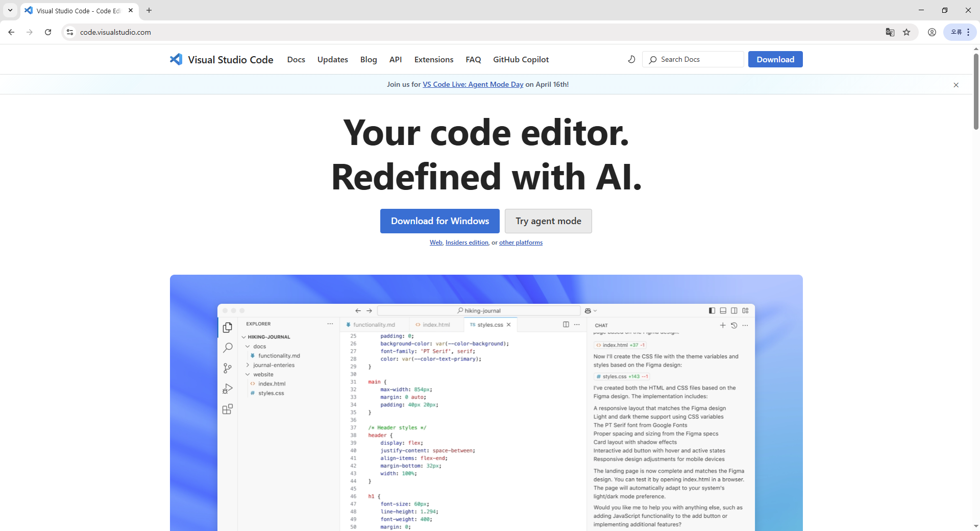Image resolution: width=980 pixels, height=531 pixels.
Task: Open the FAQ menu item
Action: 473,59
